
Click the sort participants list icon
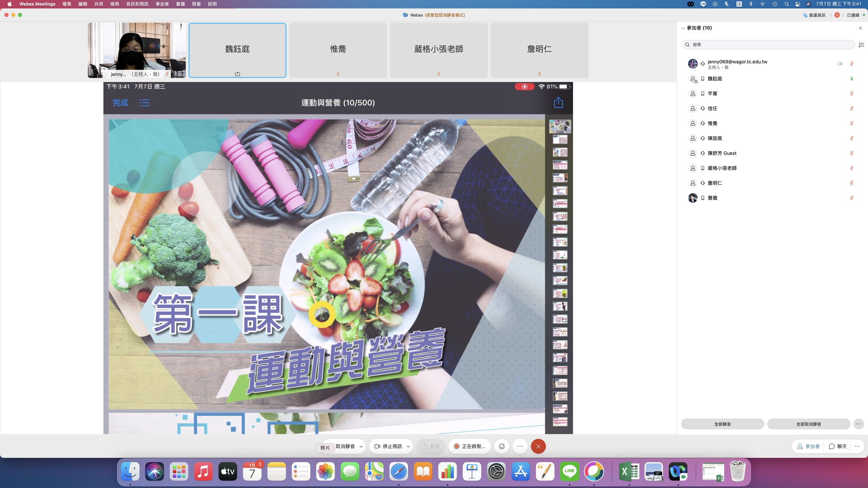click(x=861, y=45)
